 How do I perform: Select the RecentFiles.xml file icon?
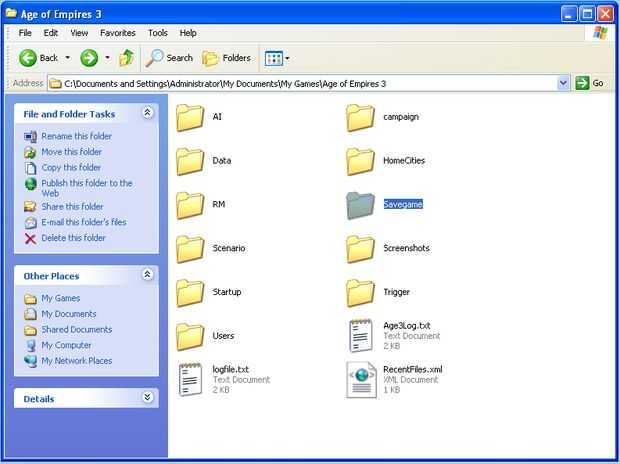[x=361, y=380]
